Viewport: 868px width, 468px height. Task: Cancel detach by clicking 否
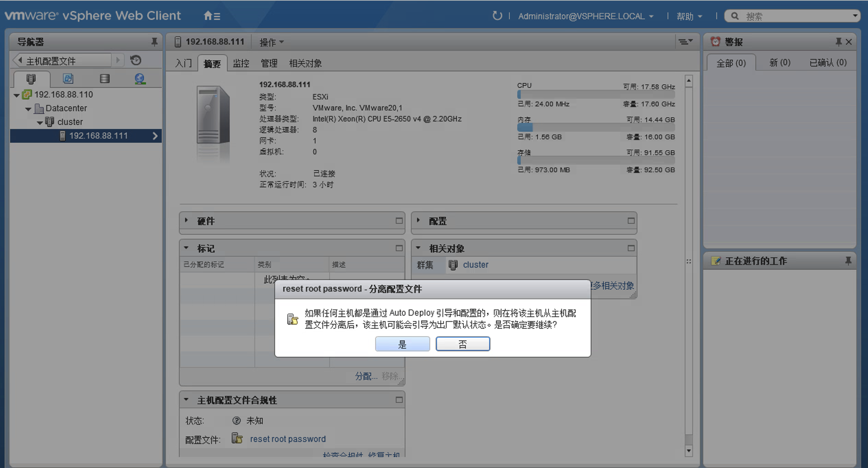coord(463,344)
